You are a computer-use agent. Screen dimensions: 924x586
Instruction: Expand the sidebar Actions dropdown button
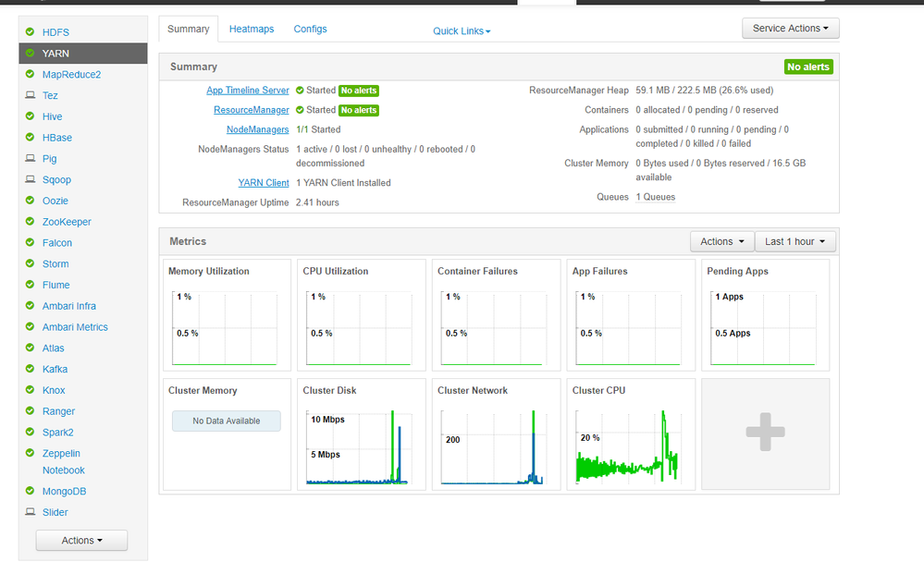coord(82,540)
